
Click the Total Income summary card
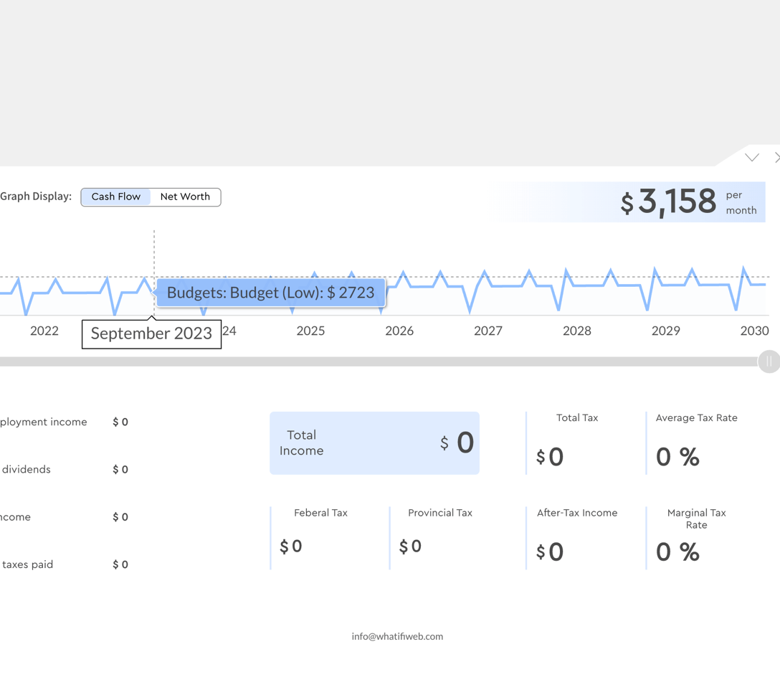pos(374,443)
